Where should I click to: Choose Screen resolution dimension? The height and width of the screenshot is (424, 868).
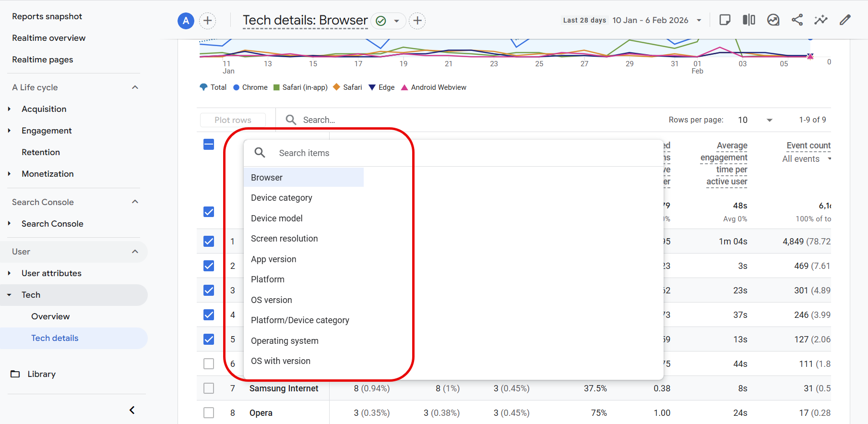coord(285,239)
